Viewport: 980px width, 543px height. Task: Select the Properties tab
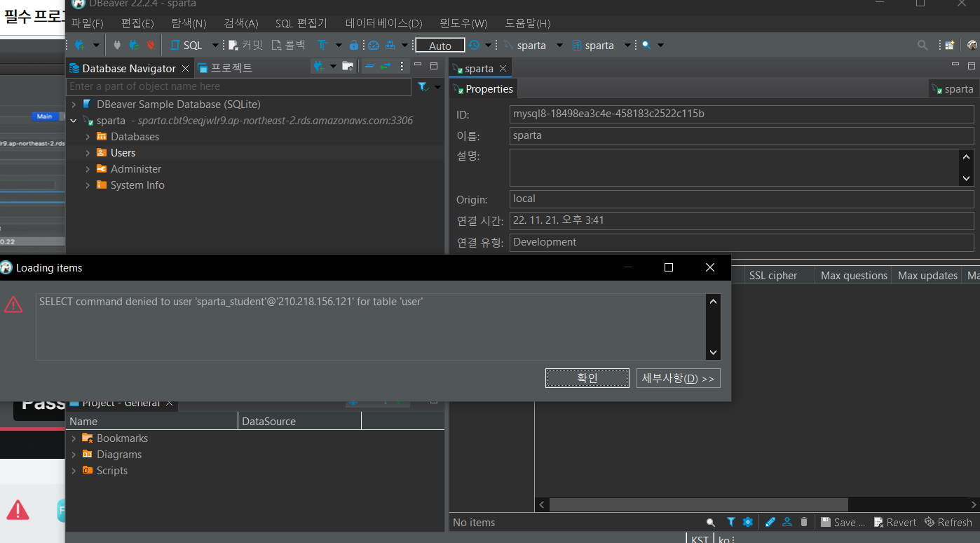point(483,89)
